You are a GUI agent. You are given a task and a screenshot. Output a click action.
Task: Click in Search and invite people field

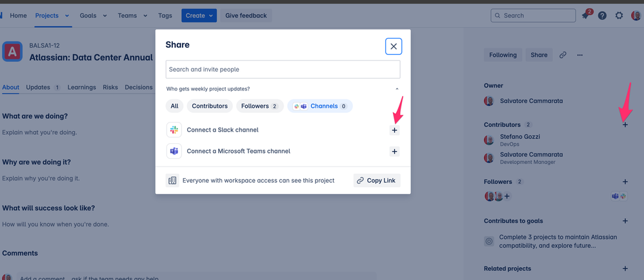tap(283, 70)
